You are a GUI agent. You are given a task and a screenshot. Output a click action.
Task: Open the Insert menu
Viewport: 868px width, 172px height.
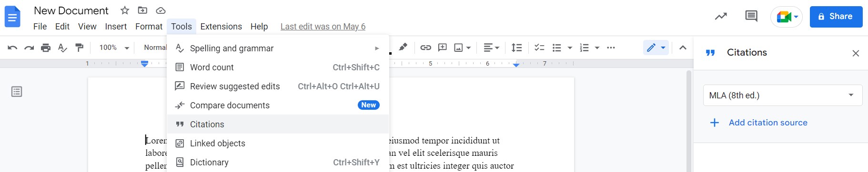tap(116, 27)
